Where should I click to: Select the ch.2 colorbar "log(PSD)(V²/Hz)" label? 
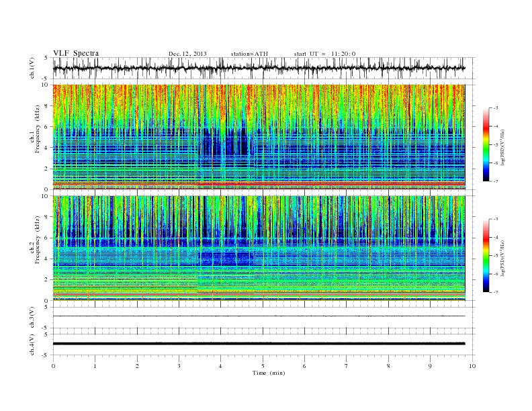coord(503,258)
